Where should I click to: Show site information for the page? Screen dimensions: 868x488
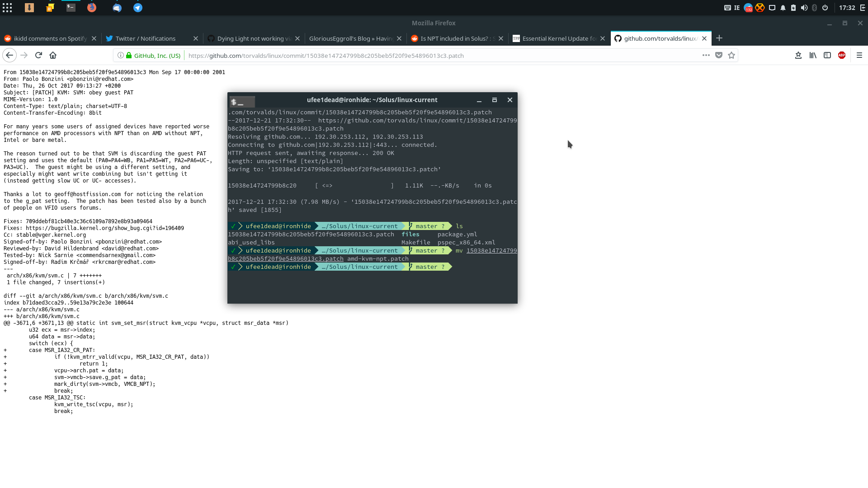[121, 56]
